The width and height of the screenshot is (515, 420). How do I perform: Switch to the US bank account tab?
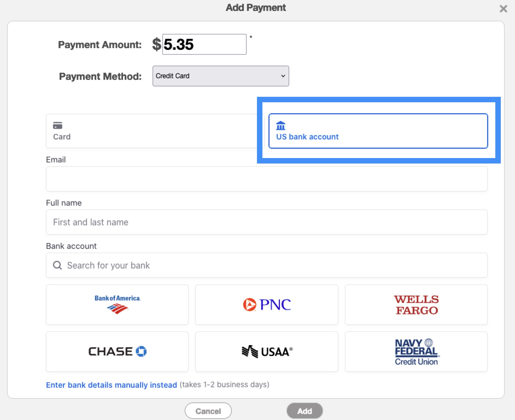378,131
